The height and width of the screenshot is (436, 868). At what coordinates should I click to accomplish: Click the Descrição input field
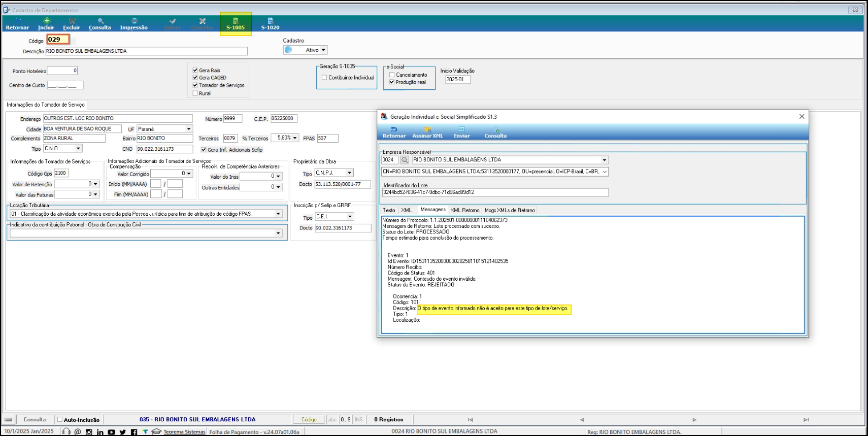146,51
